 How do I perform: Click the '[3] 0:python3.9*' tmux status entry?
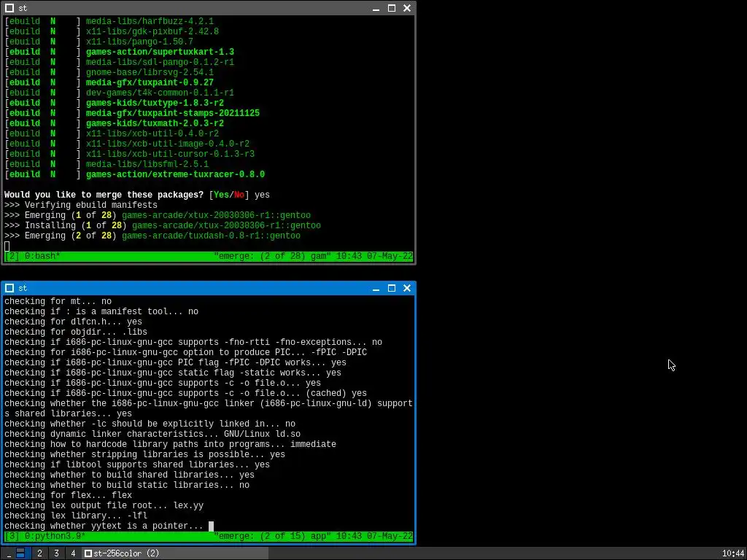pos(45,536)
